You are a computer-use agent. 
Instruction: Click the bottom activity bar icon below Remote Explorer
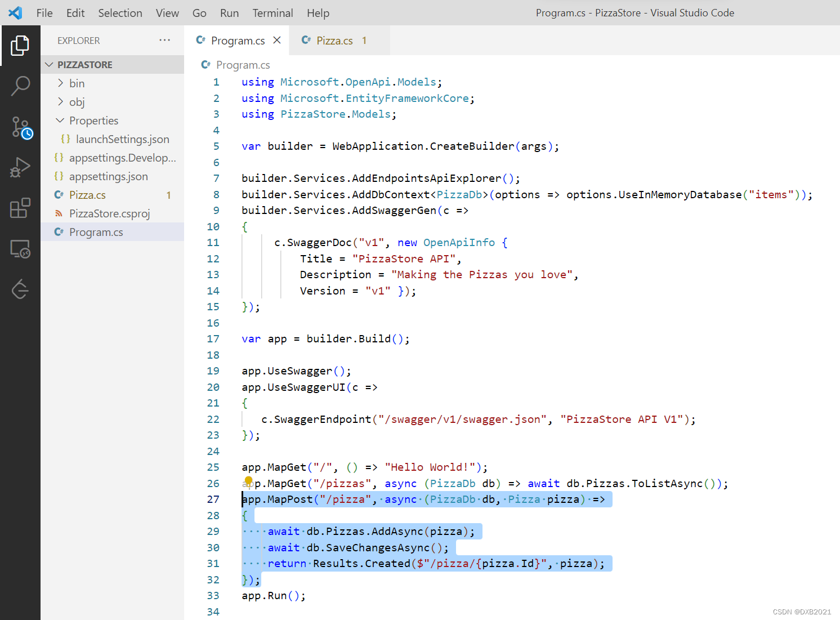click(20, 289)
